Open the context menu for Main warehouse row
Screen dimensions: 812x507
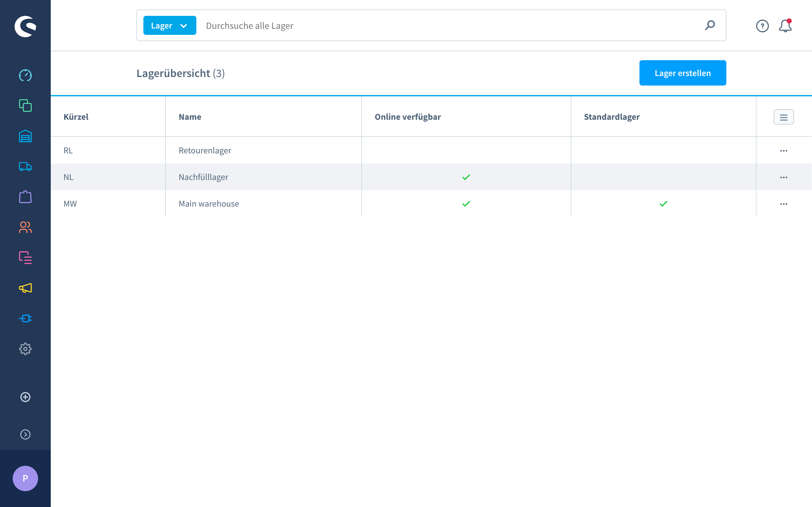(783, 204)
